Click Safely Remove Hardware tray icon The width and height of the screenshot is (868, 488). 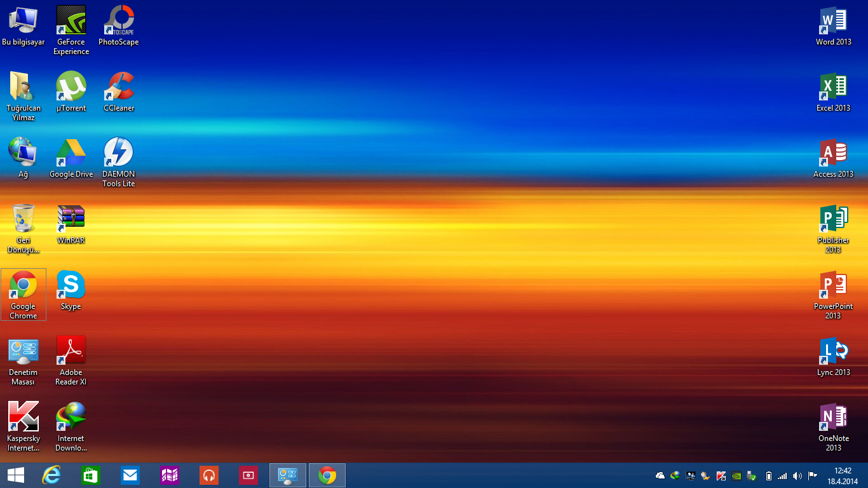coord(752,475)
